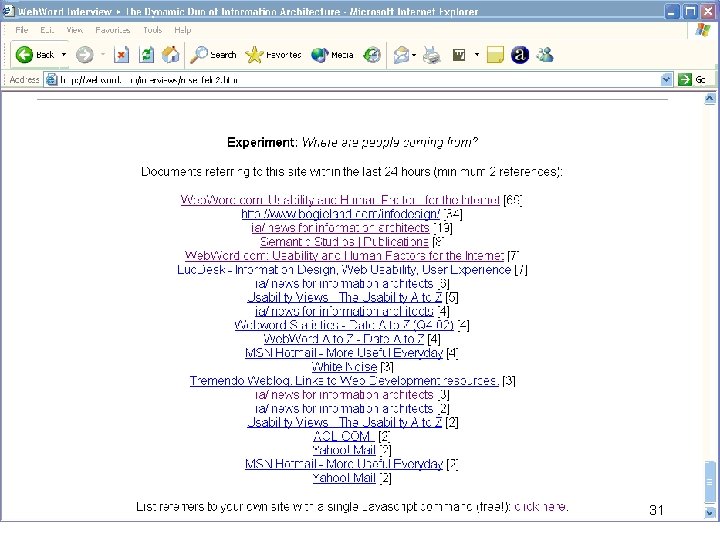Viewport: 720px width, 540px height.
Task: Click the Forward arrow button
Action: (84, 55)
